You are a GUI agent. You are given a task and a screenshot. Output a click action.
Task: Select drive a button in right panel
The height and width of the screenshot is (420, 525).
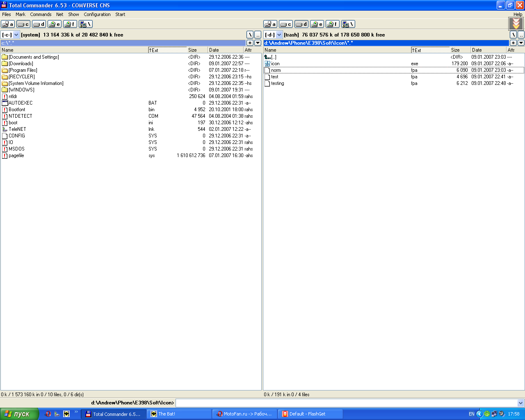[x=270, y=24]
